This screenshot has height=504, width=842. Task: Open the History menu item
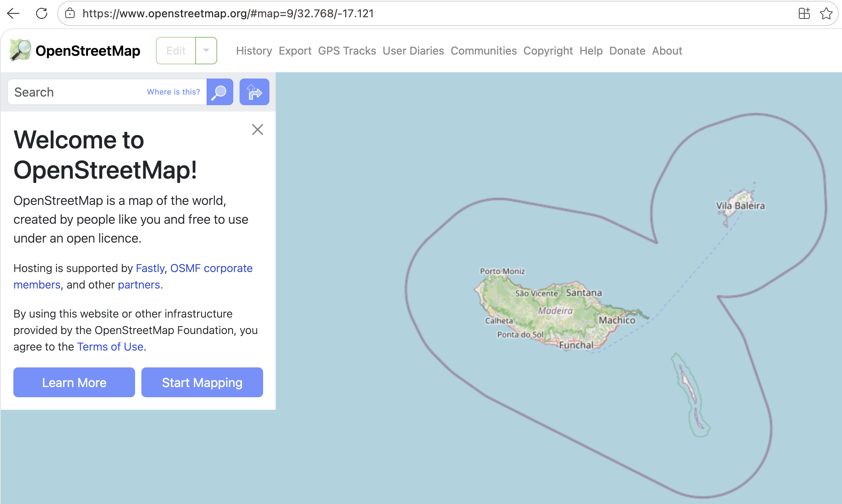(x=254, y=51)
